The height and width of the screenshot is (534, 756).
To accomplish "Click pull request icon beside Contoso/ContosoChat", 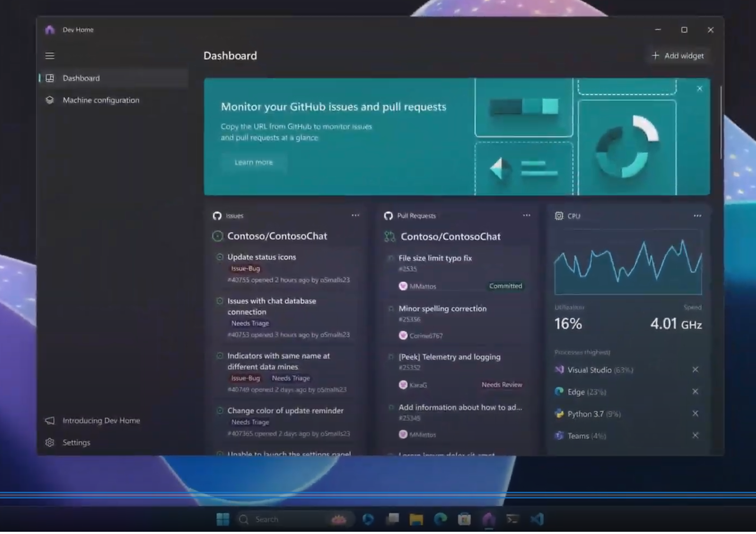I will (x=389, y=236).
